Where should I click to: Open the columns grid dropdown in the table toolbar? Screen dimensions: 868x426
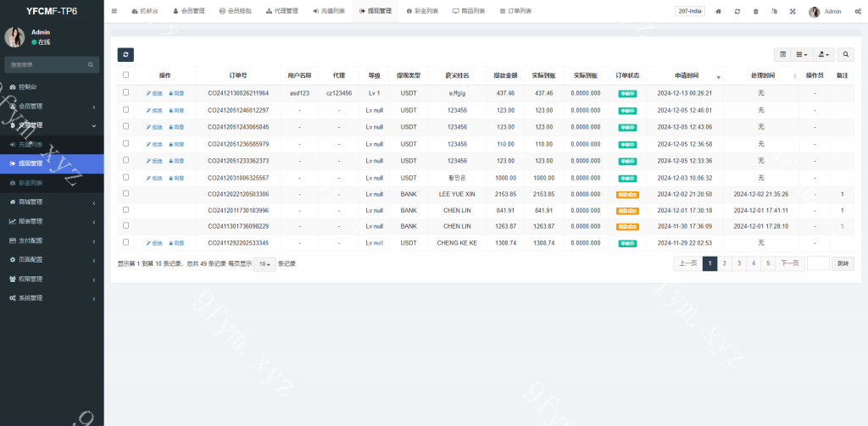tap(802, 54)
